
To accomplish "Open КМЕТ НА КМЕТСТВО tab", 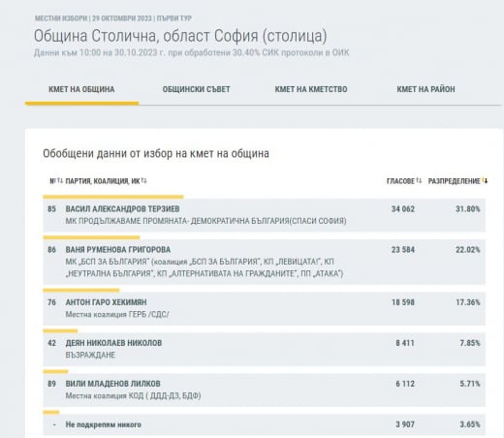I will (x=311, y=89).
